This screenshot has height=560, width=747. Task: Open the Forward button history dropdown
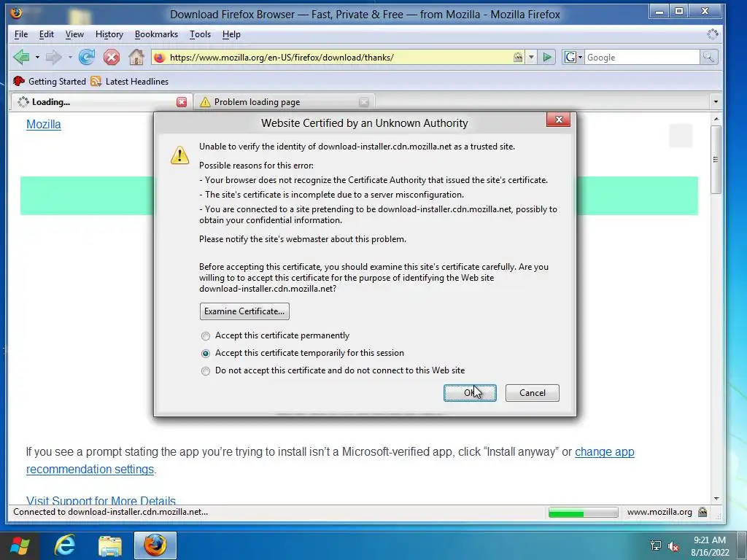pyautogui.click(x=69, y=58)
